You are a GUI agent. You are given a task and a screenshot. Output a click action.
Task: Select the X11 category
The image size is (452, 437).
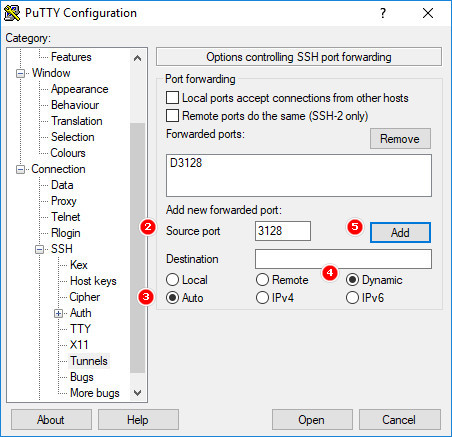[79, 345]
